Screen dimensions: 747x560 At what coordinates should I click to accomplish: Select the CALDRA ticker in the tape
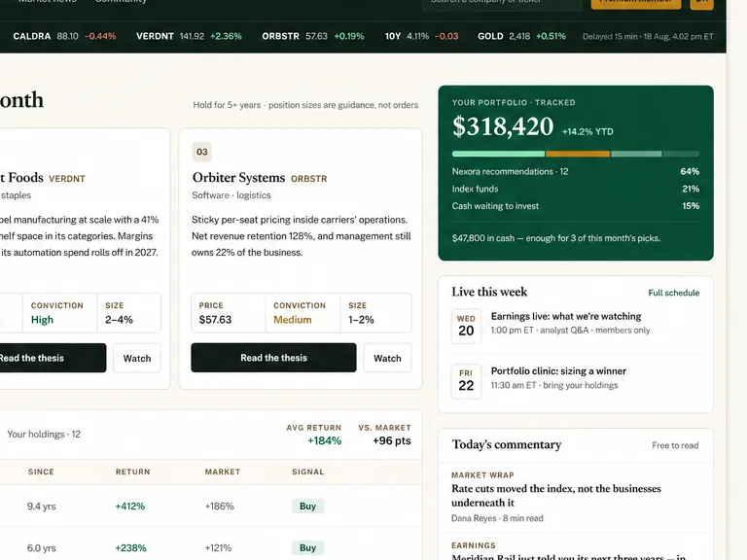(x=64, y=36)
